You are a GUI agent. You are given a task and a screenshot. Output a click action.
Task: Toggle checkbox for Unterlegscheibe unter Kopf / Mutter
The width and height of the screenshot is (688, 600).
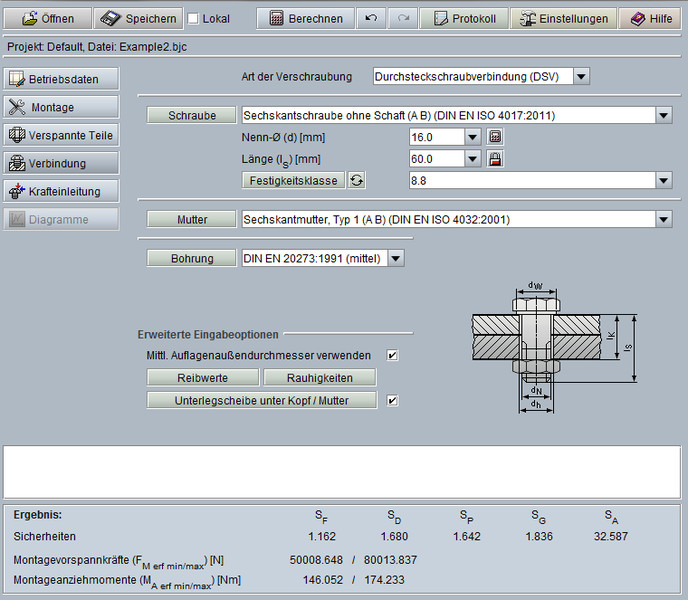[x=393, y=400]
